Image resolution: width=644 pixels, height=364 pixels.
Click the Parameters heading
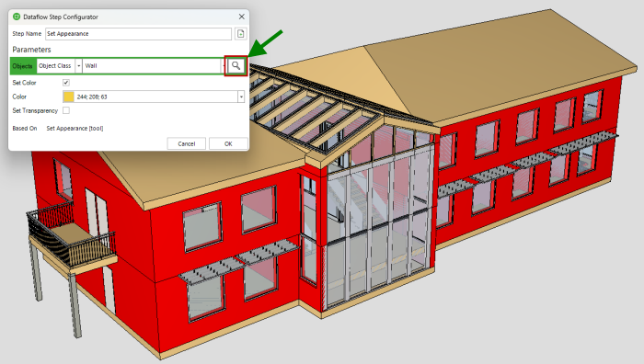click(x=31, y=50)
